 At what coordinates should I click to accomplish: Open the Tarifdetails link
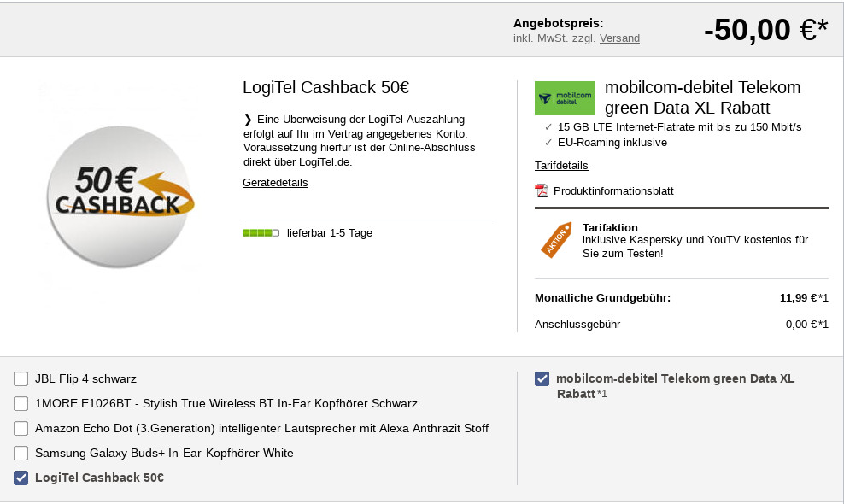point(561,166)
